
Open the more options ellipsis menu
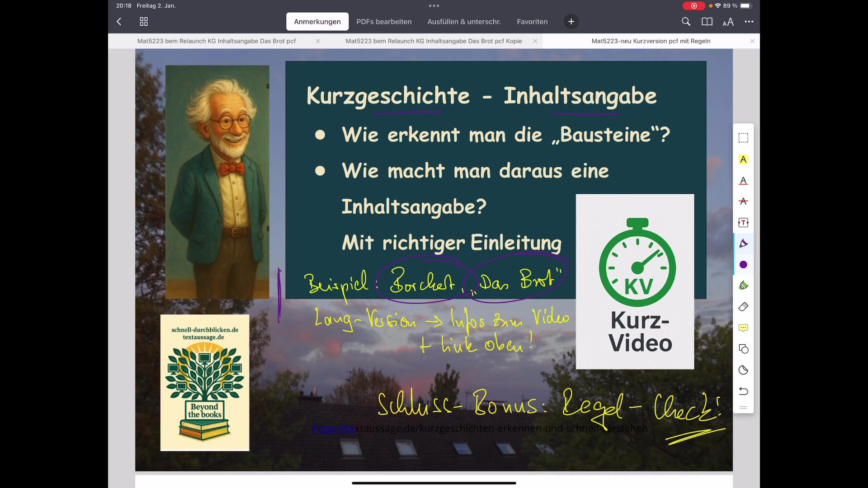(x=749, y=21)
